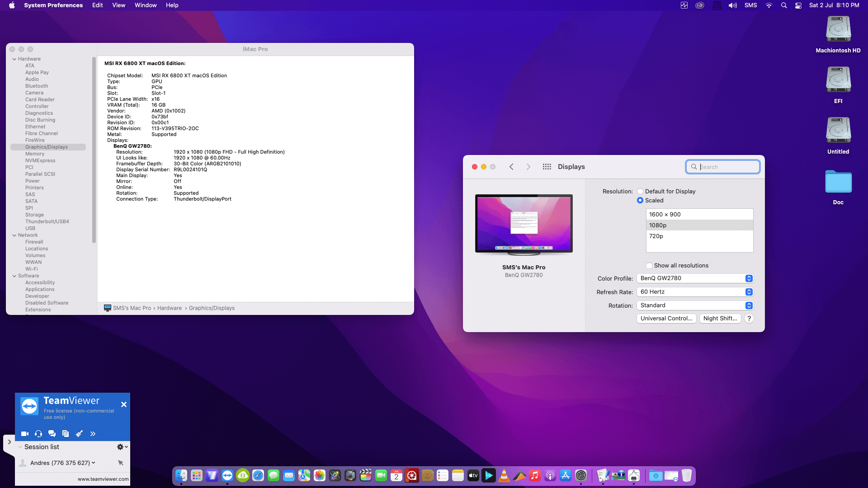Focus the Displays search field
This screenshot has height=488, width=868.
coord(722,167)
